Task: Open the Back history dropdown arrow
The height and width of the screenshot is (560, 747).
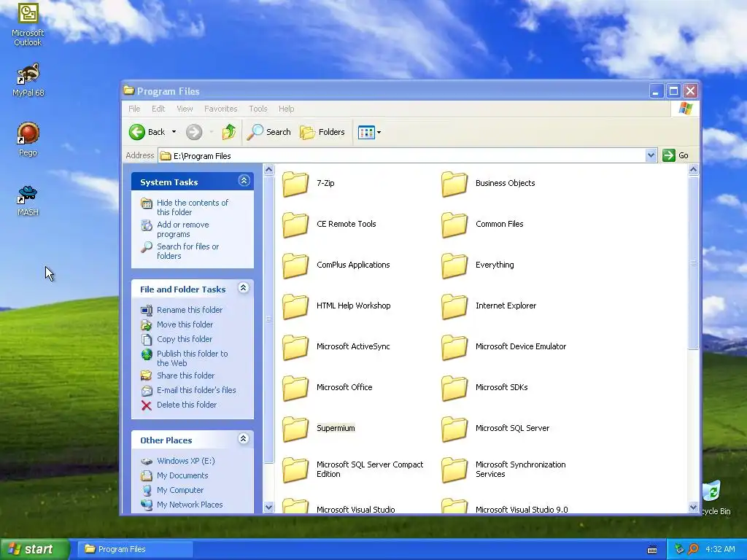Action: 174,132
